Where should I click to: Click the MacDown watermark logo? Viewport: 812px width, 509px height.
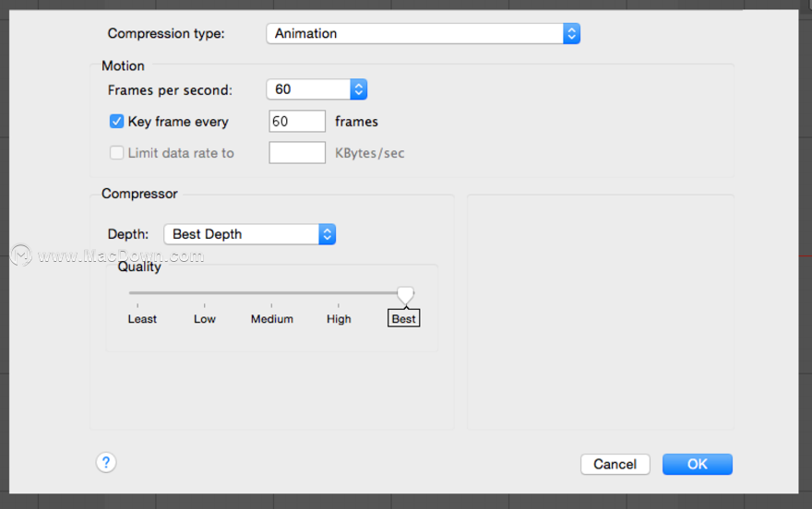coord(21,255)
